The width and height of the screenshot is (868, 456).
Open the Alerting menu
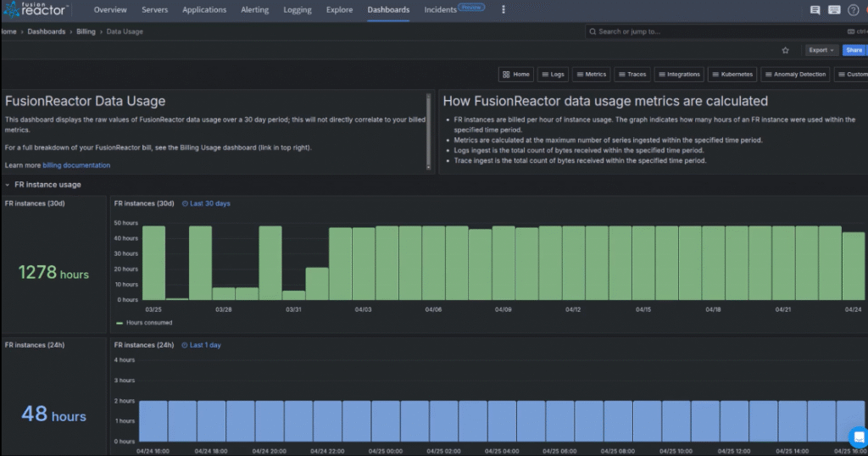(254, 10)
